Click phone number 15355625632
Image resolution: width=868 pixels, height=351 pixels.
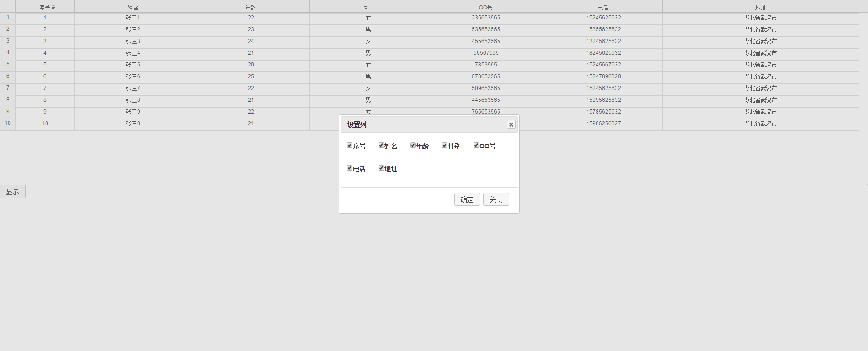603,29
